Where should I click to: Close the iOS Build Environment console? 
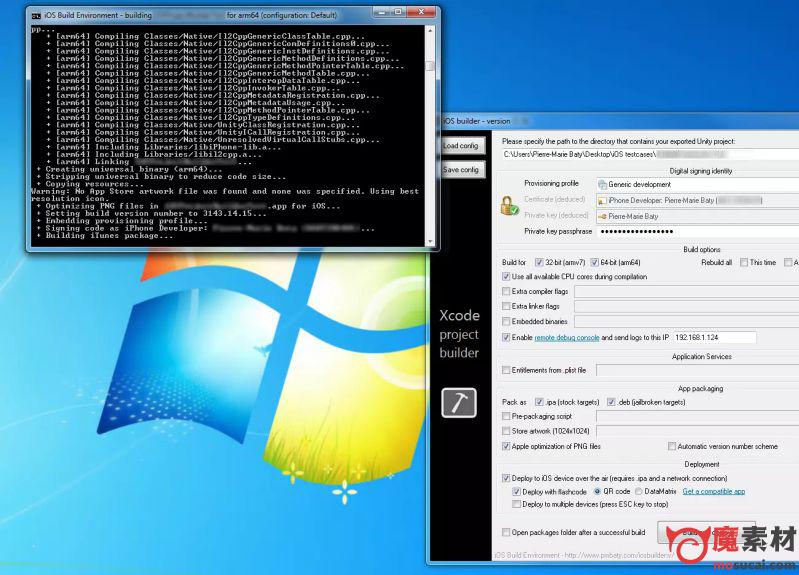click(x=421, y=12)
